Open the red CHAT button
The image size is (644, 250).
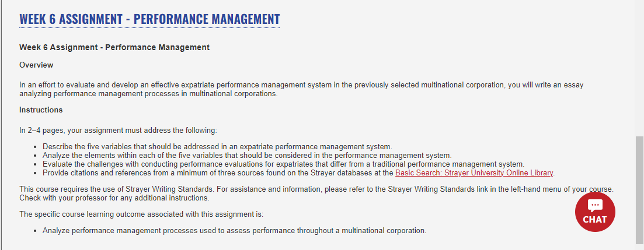(x=595, y=212)
